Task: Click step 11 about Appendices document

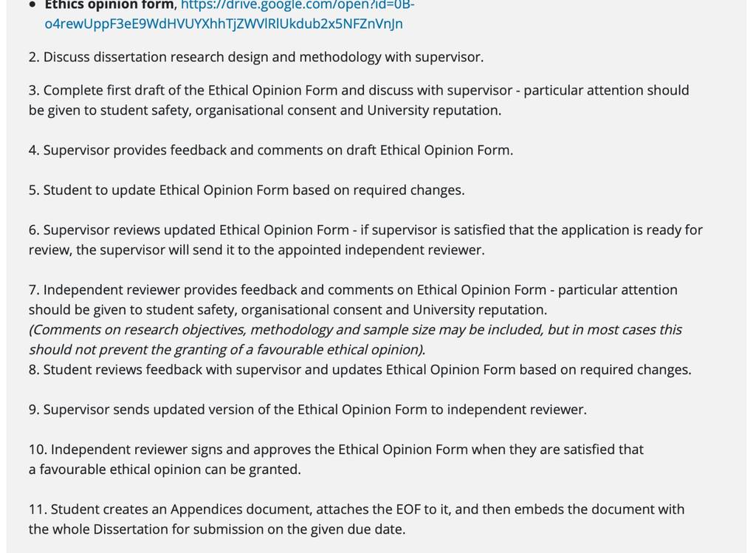Action: pos(357,519)
